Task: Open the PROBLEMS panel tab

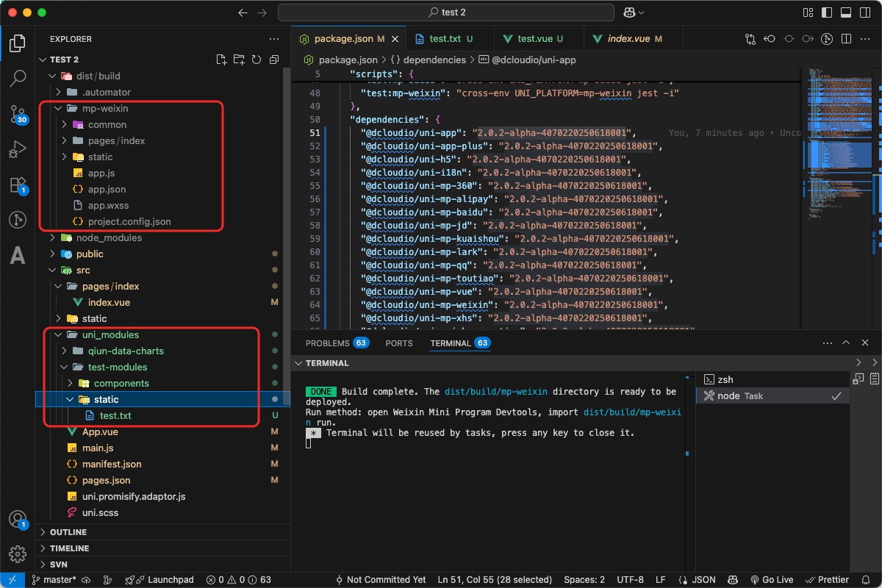Action: pyautogui.click(x=337, y=343)
